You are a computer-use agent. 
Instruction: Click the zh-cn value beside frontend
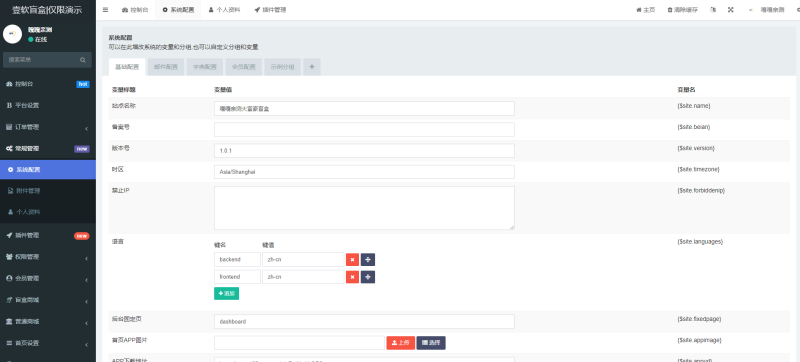point(304,277)
